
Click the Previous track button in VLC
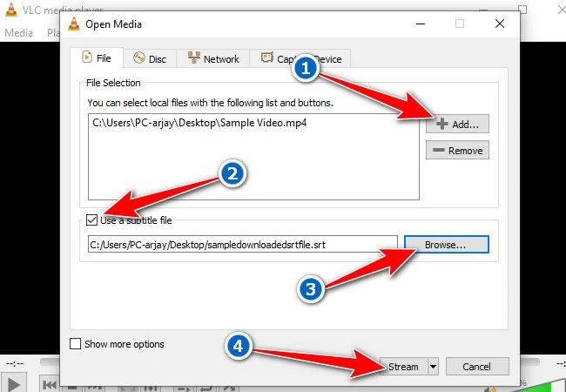(x=50, y=385)
